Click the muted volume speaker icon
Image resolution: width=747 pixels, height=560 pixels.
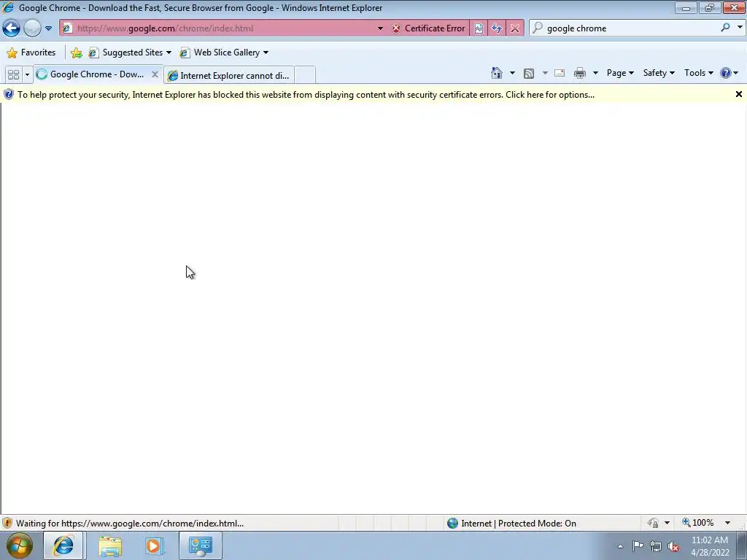673,546
